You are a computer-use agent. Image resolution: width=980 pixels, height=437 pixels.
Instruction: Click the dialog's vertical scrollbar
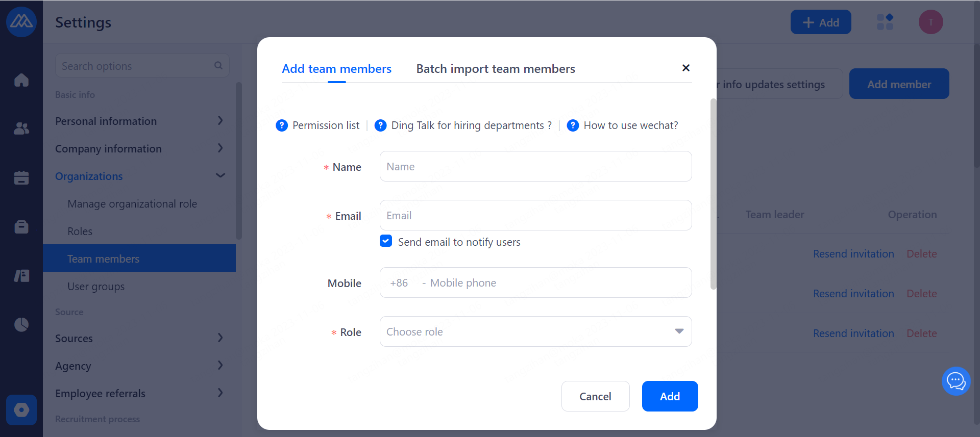(713, 194)
